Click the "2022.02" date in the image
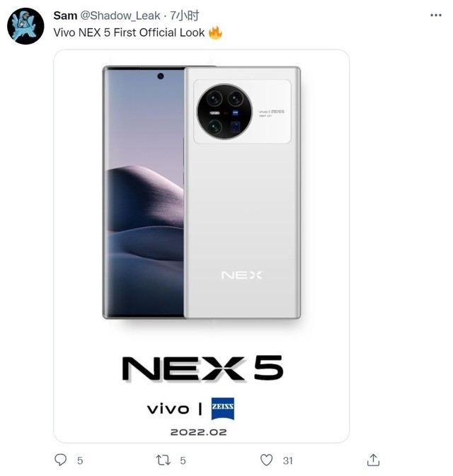Screen dimensions: 453x476 (199, 431)
